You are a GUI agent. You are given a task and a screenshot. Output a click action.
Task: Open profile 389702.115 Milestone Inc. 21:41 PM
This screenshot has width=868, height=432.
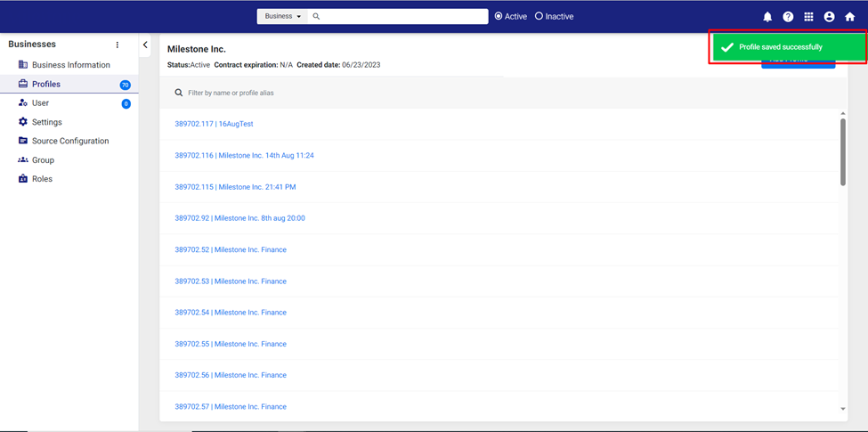point(235,187)
